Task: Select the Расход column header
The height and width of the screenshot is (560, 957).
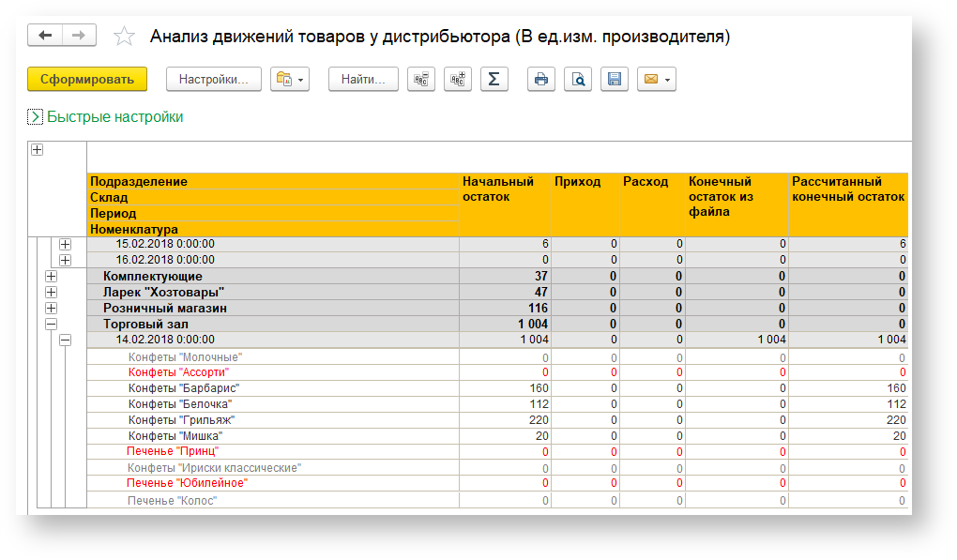Action: coord(652,205)
